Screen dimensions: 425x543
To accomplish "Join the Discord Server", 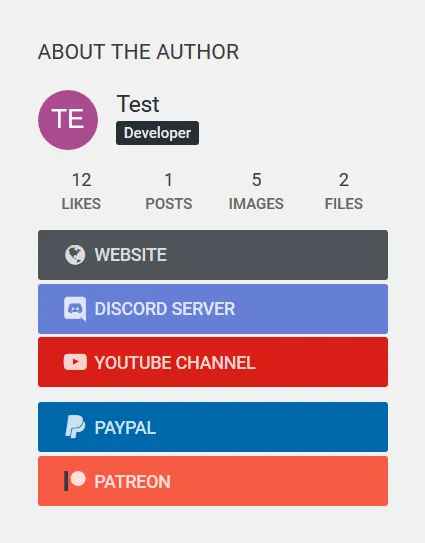I will click(213, 309).
